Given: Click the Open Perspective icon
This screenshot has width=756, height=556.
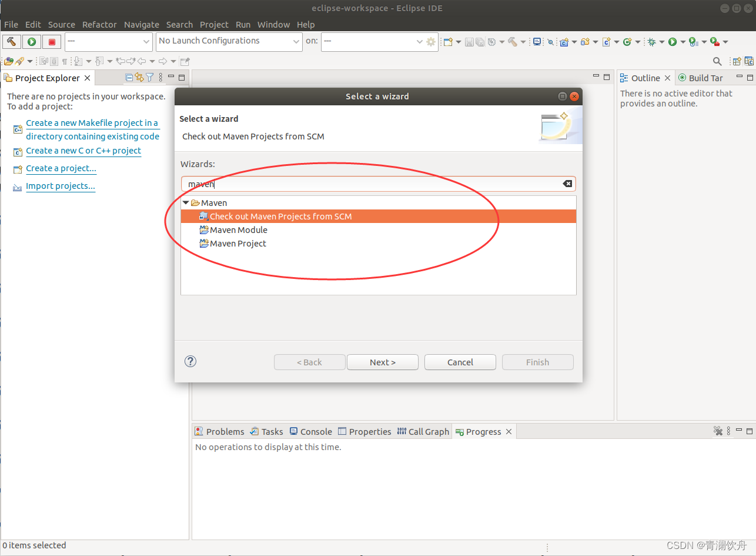Looking at the screenshot, I should tap(736, 61).
